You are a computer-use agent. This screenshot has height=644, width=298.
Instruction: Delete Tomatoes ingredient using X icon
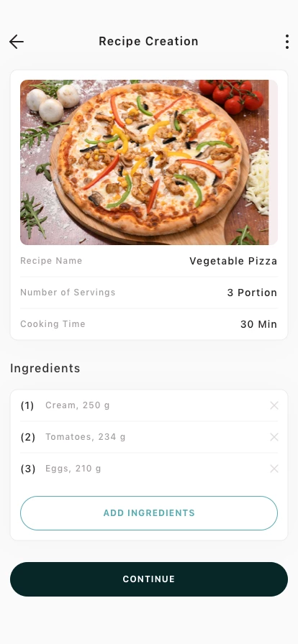click(x=274, y=437)
